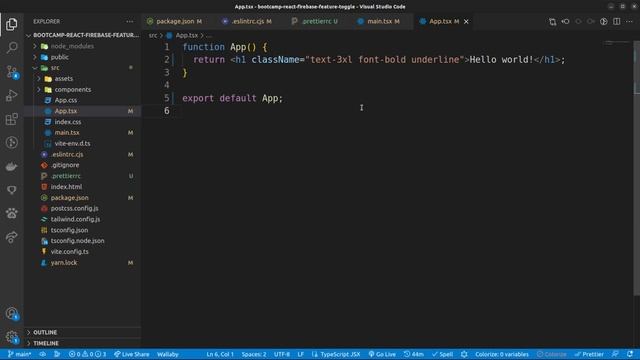The height and width of the screenshot is (360, 640).
Task: Open Explorer Views and More Actions ellipsis
Action: tap(130, 22)
